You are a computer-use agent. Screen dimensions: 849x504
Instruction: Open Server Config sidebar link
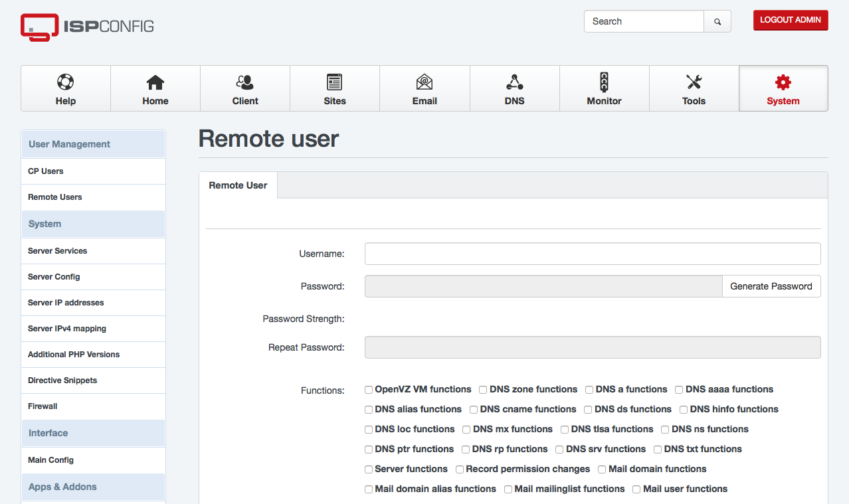(x=54, y=277)
